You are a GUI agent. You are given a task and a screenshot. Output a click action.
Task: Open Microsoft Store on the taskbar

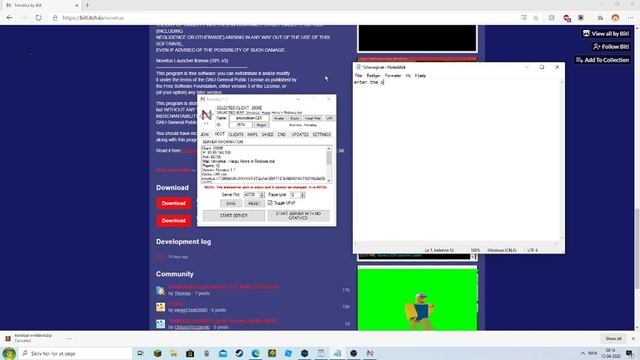[x=190, y=353]
